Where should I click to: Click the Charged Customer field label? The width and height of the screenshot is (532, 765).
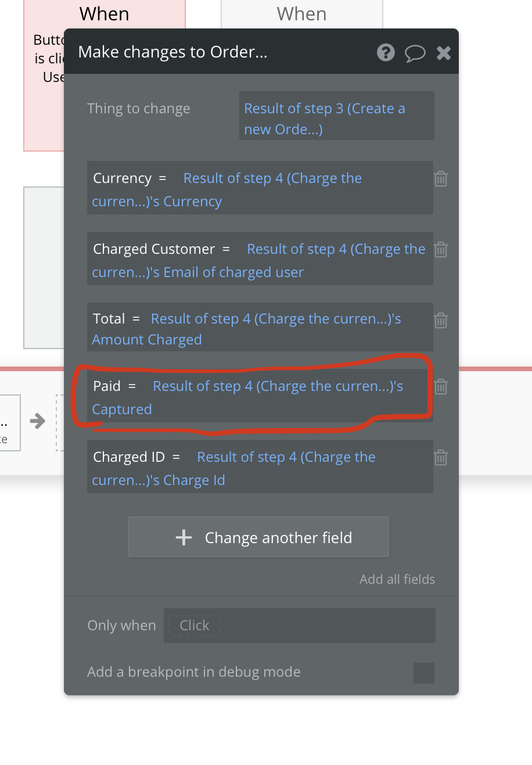154,249
